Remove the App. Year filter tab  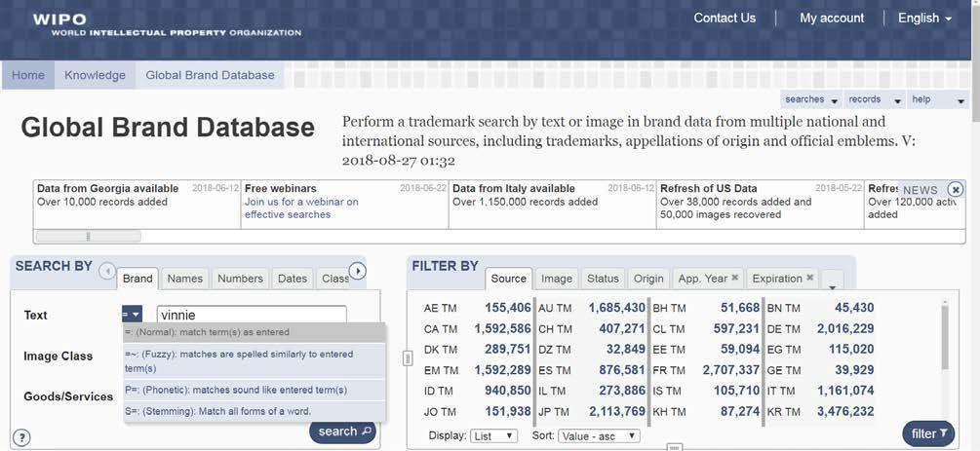pos(735,278)
